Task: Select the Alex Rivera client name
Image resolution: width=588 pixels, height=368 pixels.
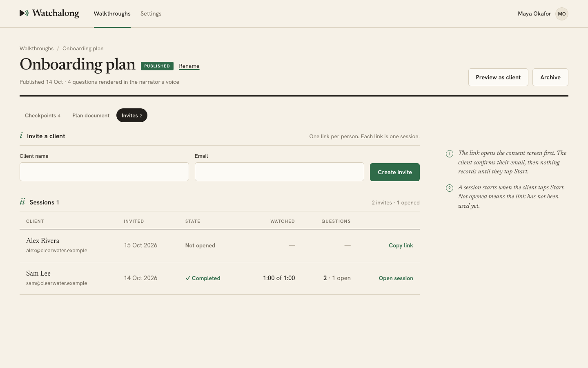Action: [x=43, y=240]
